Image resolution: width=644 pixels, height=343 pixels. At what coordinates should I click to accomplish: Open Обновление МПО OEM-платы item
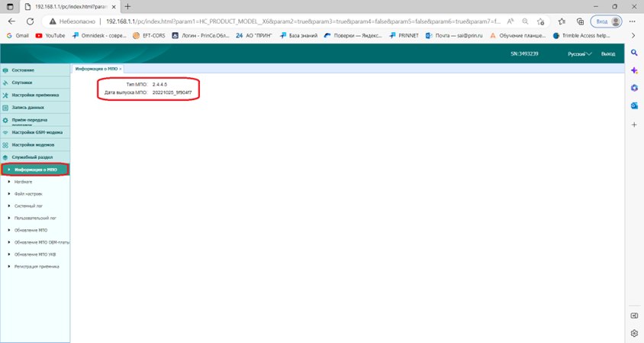[x=41, y=242]
